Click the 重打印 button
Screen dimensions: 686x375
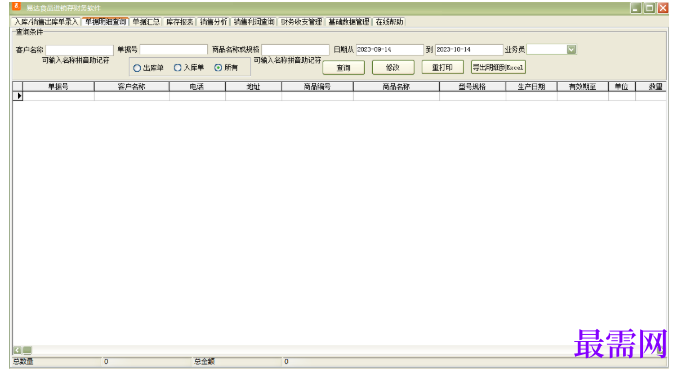click(442, 67)
